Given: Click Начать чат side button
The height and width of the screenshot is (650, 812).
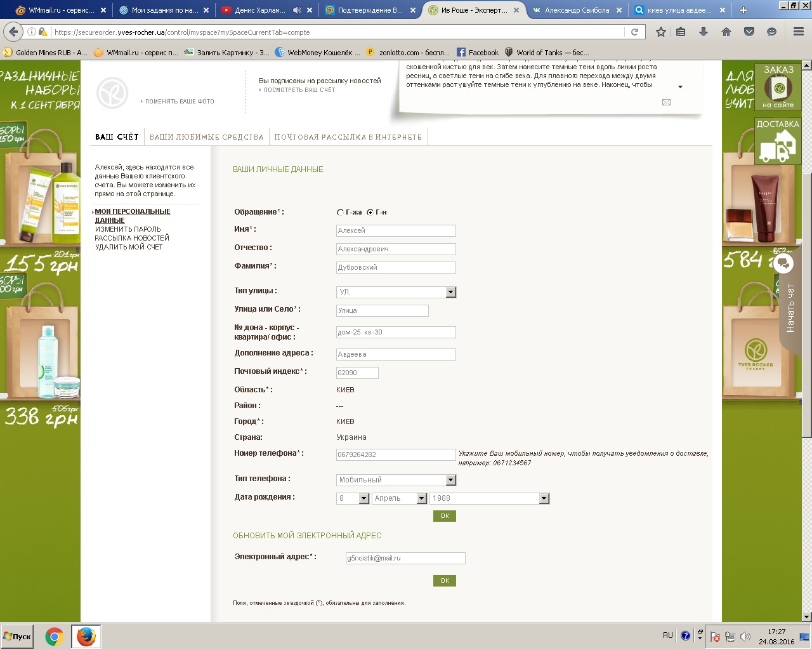Looking at the screenshot, I should coord(790,308).
